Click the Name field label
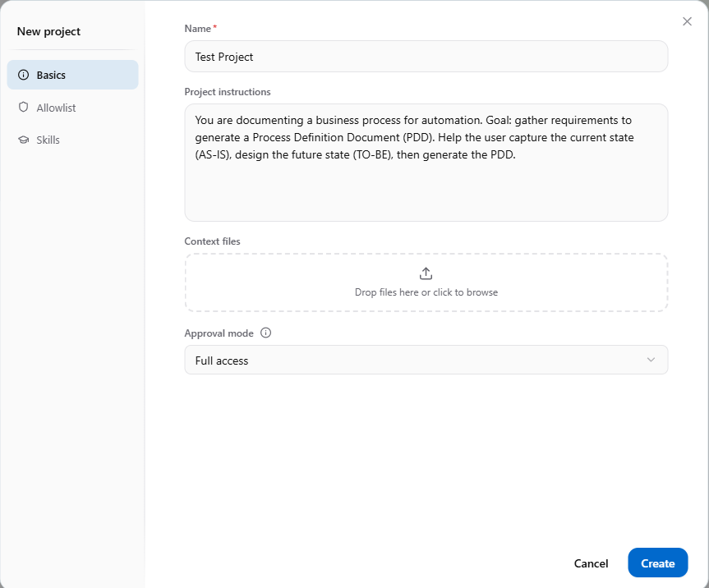Viewport: 709px width, 588px height. point(198,29)
